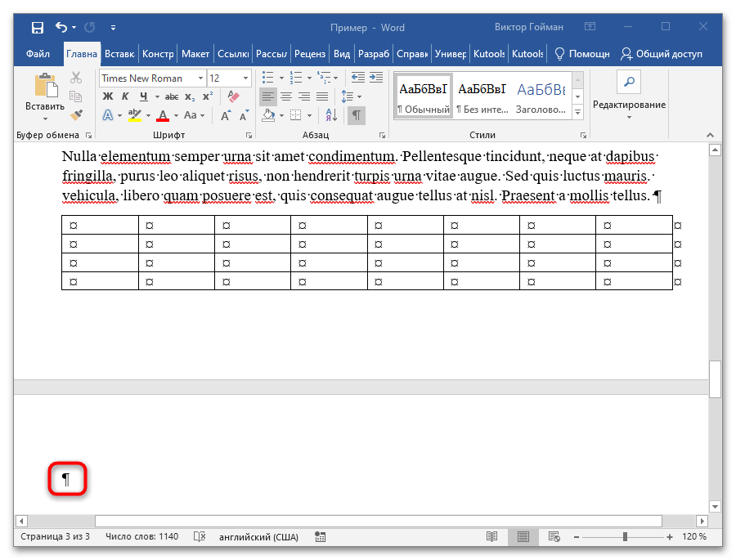This screenshot has width=736, height=560.
Task: Switch to the Вставка tab
Action: click(x=119, y=54)
